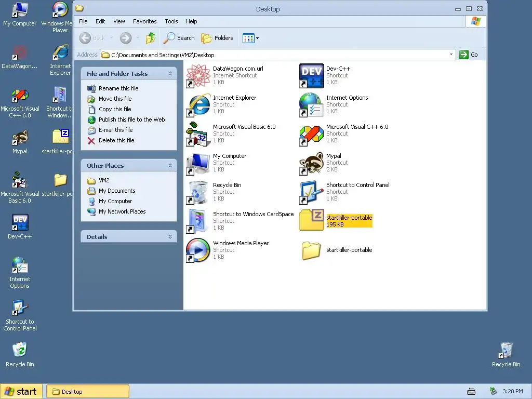Select the Mypal raccoon icon in the file list
This screenshot has height=399, width=532.
pos(312,163)
